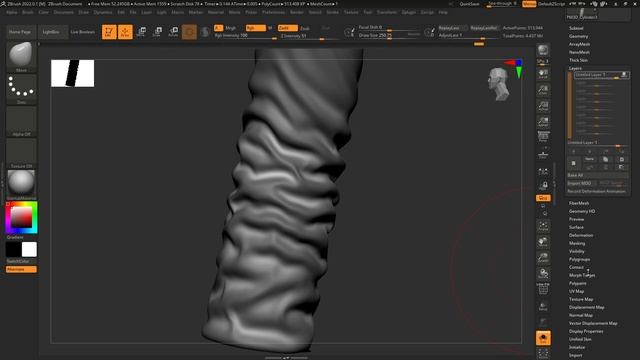Viewport: 640px width, 360px height.
Task: Expand the NanoMesh section
Action: click(579, 52)
